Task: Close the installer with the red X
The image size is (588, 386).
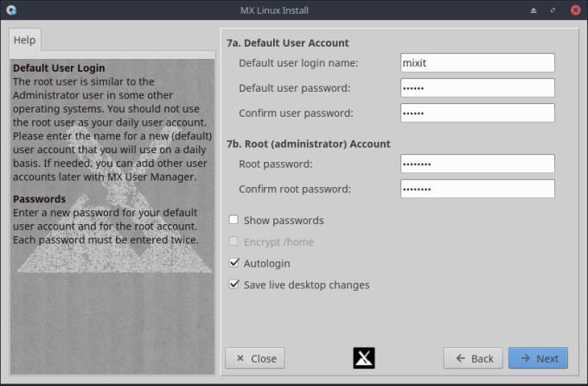Action: click(x=576, y=10)
